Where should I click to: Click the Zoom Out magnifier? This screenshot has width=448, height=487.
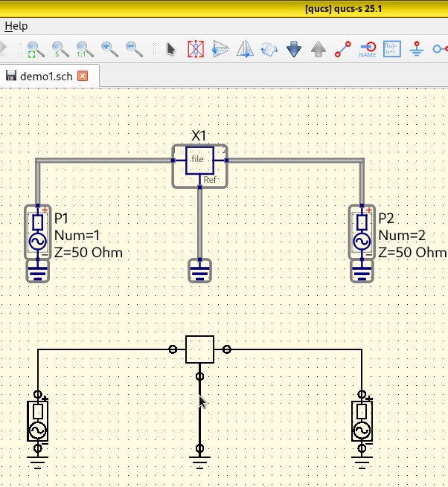(134, 50)
